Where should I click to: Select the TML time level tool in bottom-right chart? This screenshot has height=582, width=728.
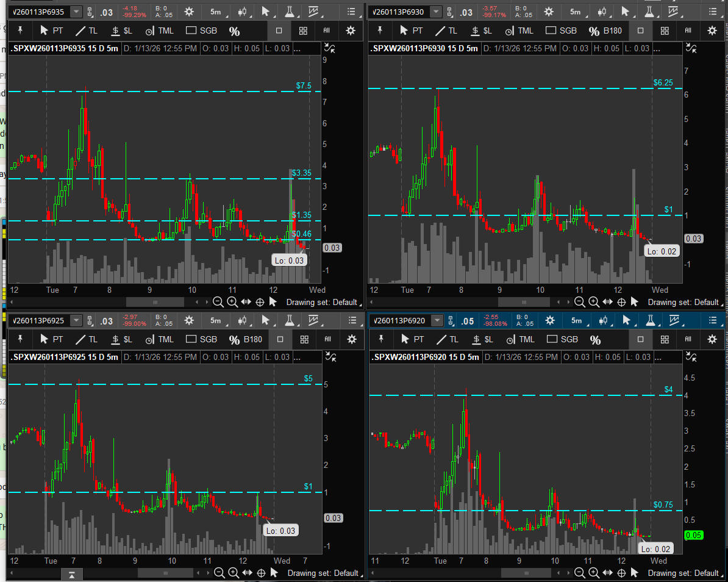pos(520,339)
